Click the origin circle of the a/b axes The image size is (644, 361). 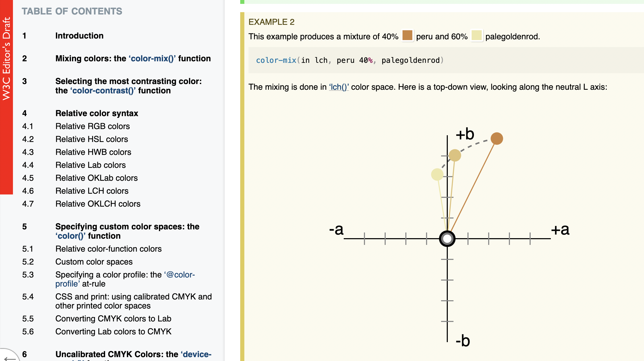tap(447, 239)
